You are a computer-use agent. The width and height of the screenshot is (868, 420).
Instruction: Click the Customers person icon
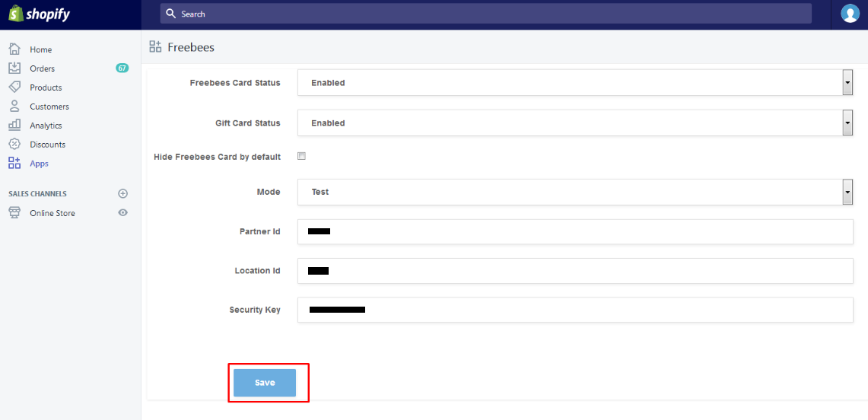15,107
